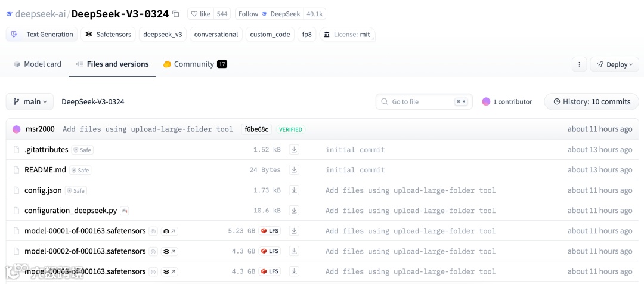Open safetensors viewer for model-00001 file
This screenshot has width=644, height=284.
[x=169, y=231]
